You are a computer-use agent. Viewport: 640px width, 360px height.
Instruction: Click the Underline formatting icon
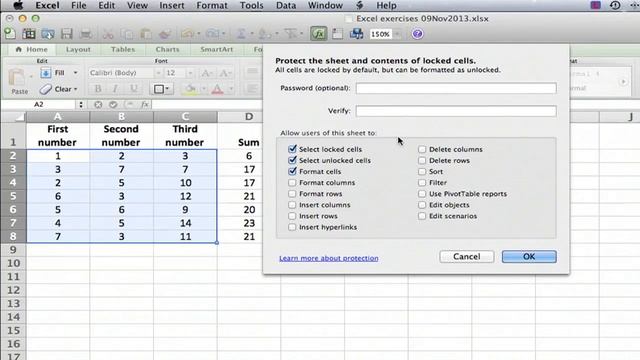click(x=133, y=89)
